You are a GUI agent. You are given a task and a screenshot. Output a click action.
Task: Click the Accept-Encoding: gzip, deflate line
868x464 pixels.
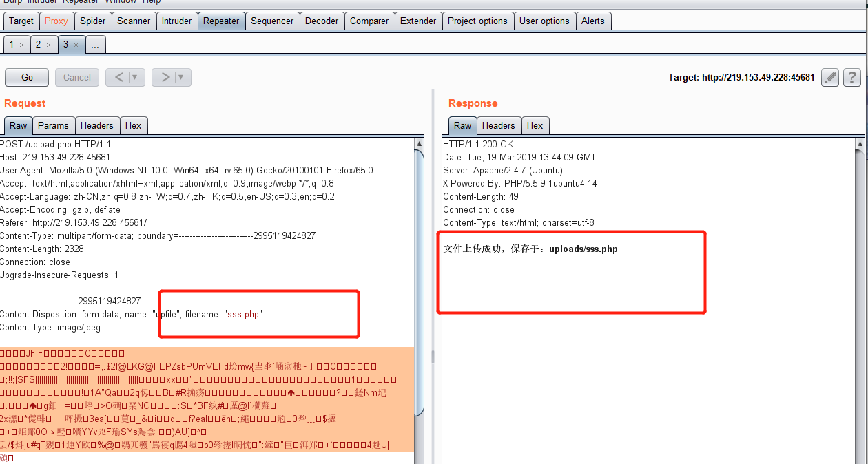(x=60, y=209)
